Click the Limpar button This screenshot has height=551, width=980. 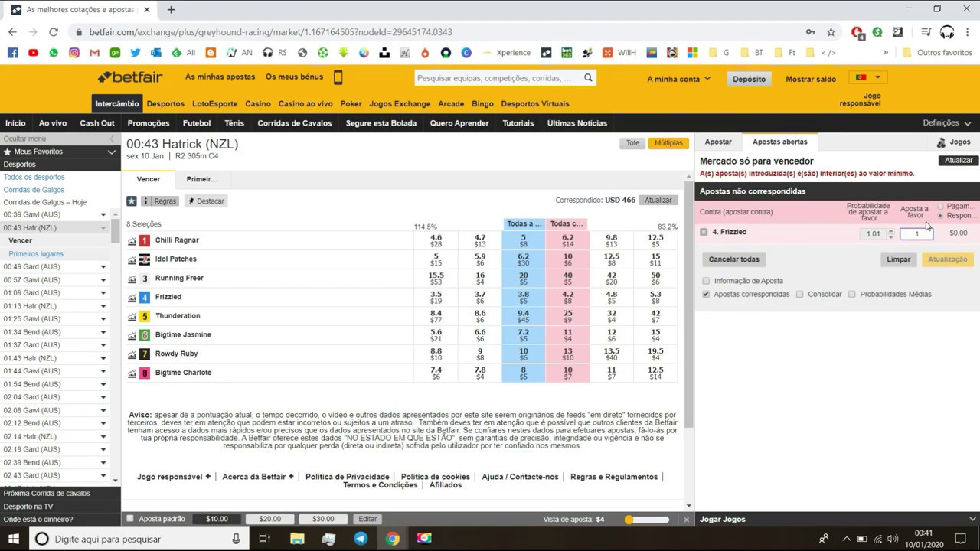[898, 259]
